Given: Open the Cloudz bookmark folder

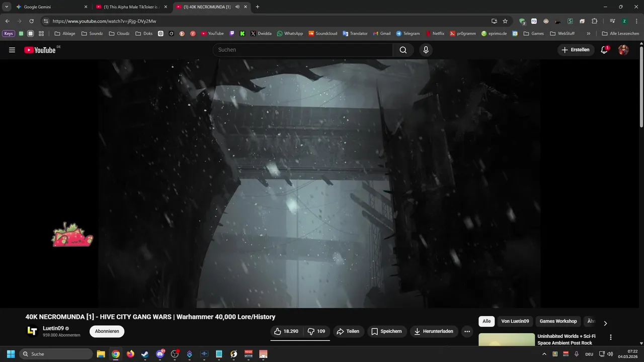Looking at the screenshot, I should point(119,34).
